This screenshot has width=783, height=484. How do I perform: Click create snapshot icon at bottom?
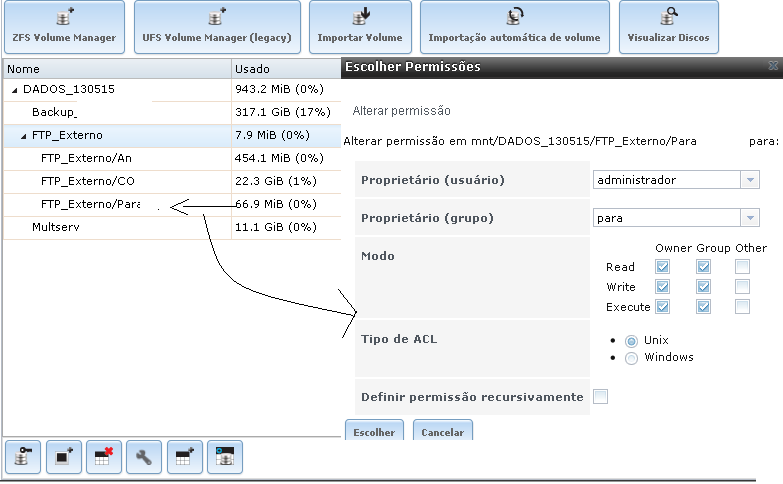pos(64,457)
